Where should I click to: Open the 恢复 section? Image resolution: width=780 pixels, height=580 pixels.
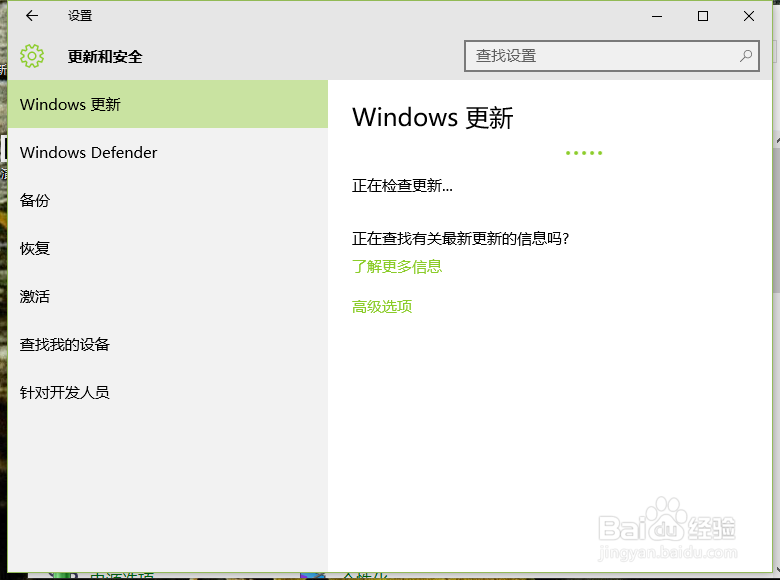168,248
